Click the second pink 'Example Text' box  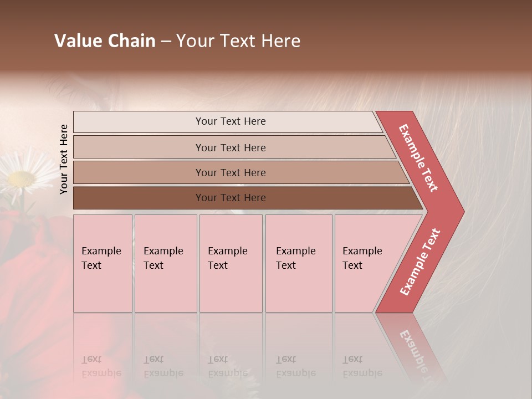tap(166, 263)
